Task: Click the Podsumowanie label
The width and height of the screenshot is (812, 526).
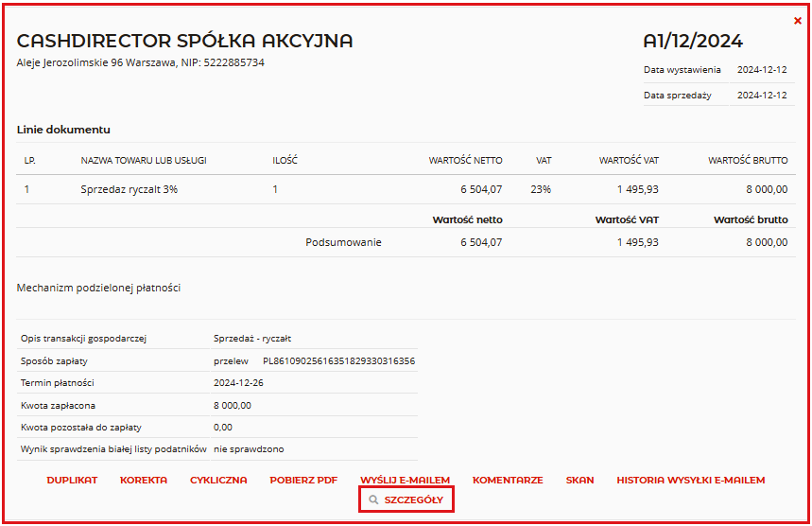Action: pos(343,242)
